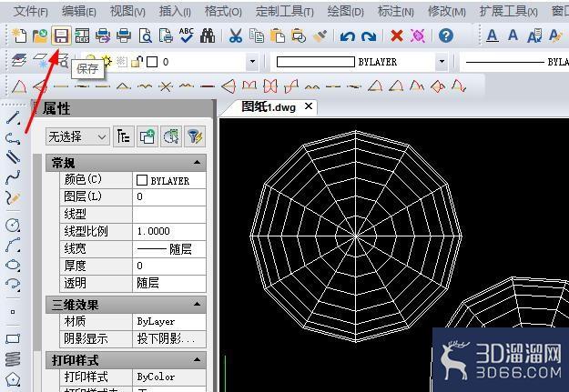Click the Undo arrow icon

pyautogui.click(x=347, y=35)
